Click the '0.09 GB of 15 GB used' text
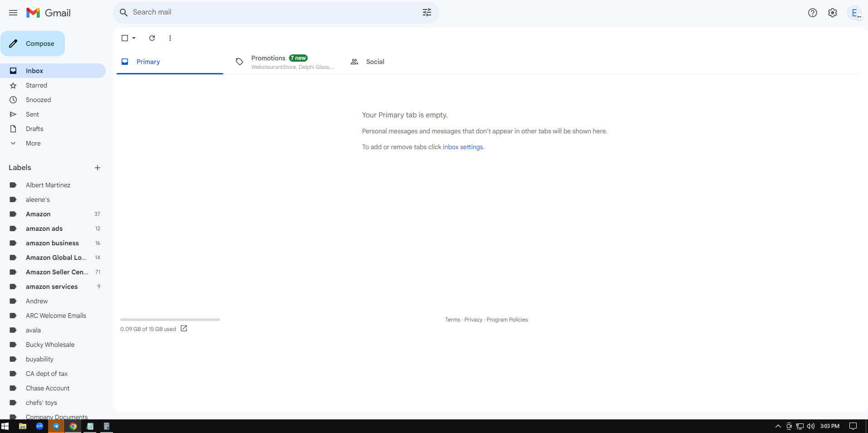Screen dimensions: 868x433 pyautogui.click(x=148, y=329)
